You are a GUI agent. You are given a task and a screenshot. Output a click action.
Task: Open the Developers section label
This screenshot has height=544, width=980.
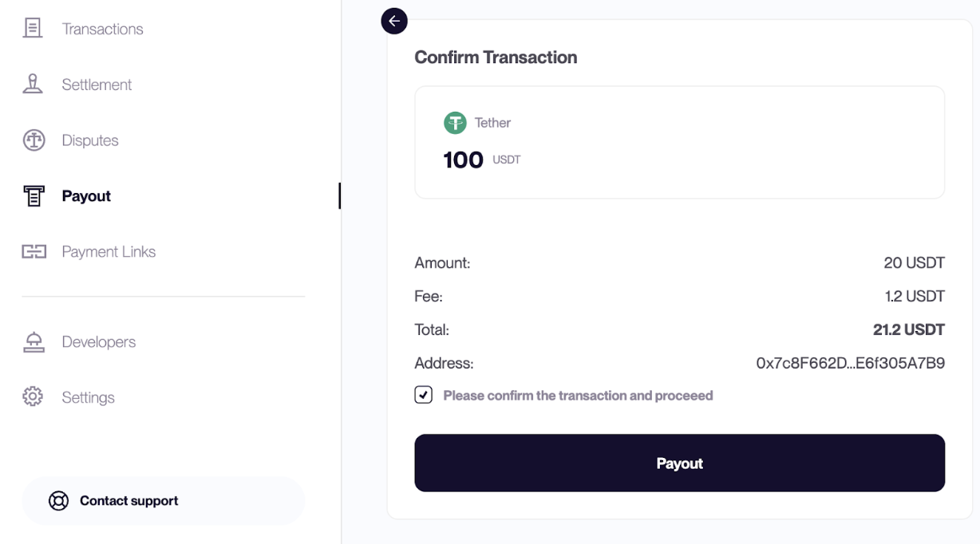[x=99, y=342]
